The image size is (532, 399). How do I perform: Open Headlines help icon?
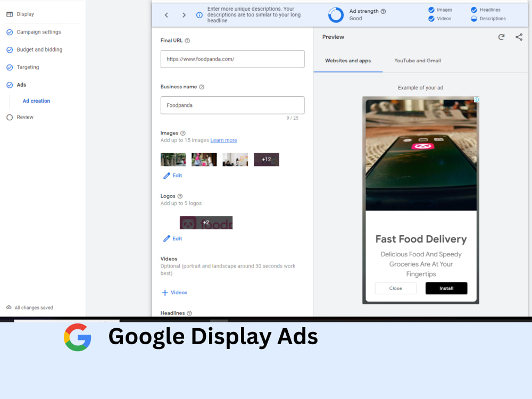[x=189, y=313]
